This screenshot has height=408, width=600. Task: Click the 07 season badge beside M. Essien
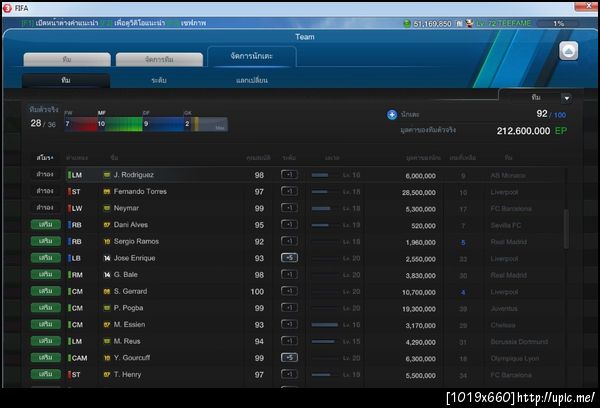pos(107,325)
